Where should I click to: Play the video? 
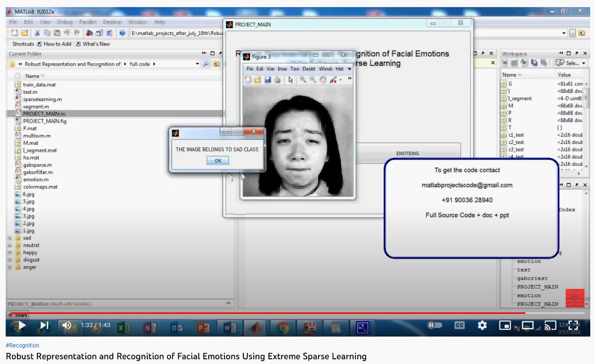21,325
